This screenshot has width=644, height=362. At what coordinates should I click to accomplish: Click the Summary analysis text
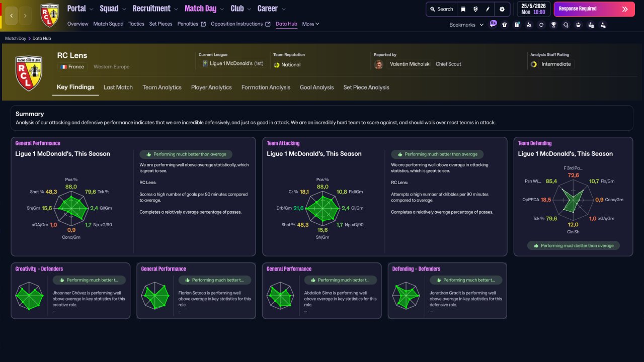(x=256, y=122)
